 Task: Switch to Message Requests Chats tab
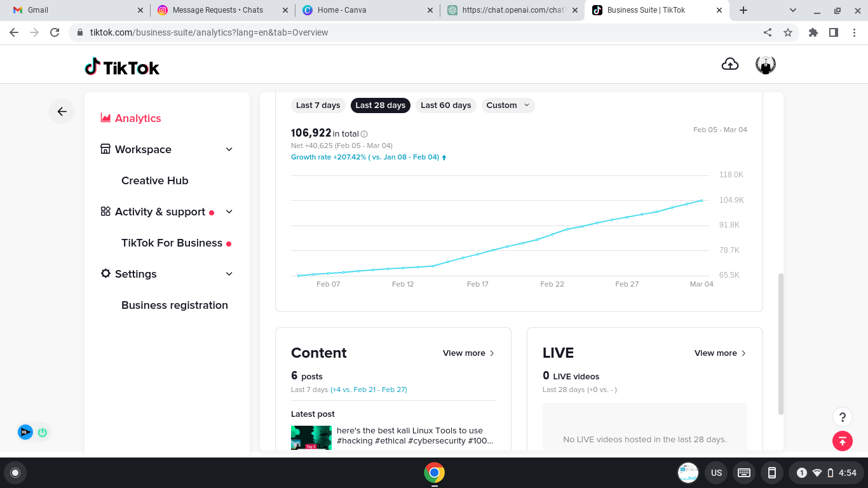point(222,10)
